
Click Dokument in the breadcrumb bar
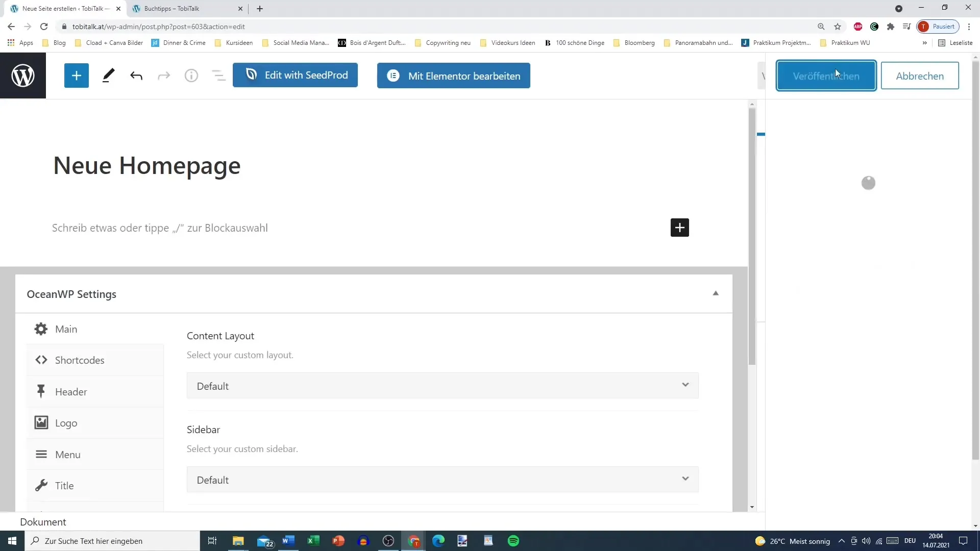tap(43, 522)
